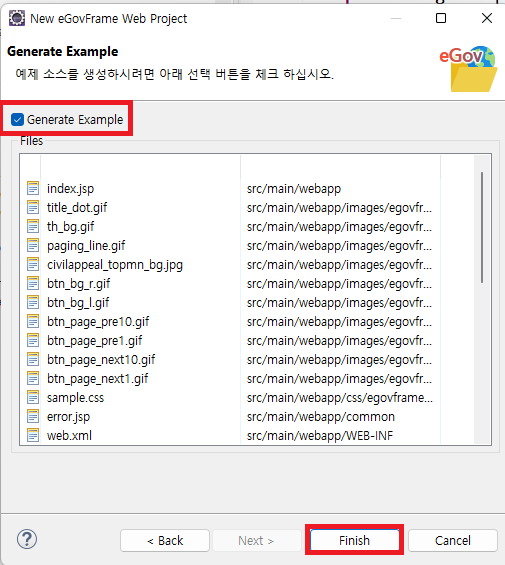Open the help question mark icon

point(27,539)
